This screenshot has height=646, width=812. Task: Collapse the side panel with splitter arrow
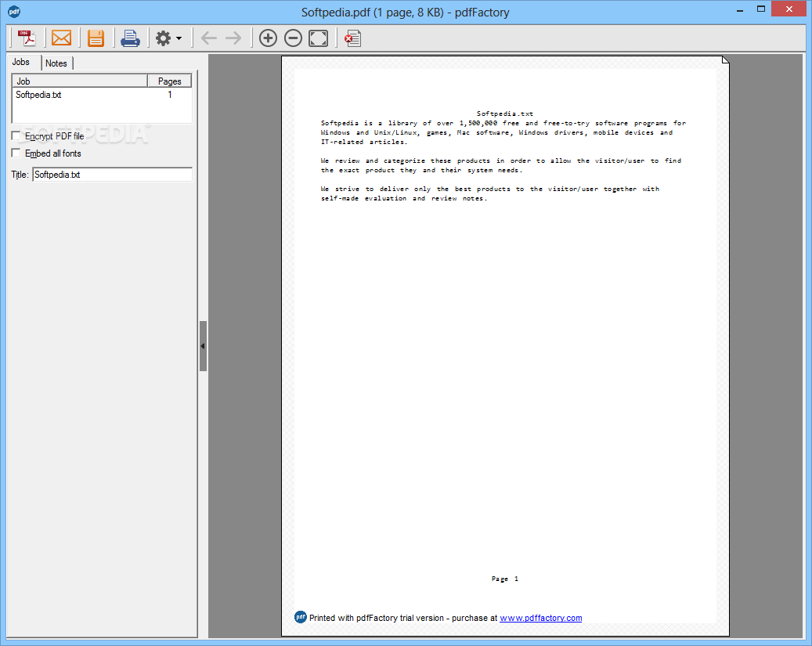pyautogui.click(x=203, y=345)
